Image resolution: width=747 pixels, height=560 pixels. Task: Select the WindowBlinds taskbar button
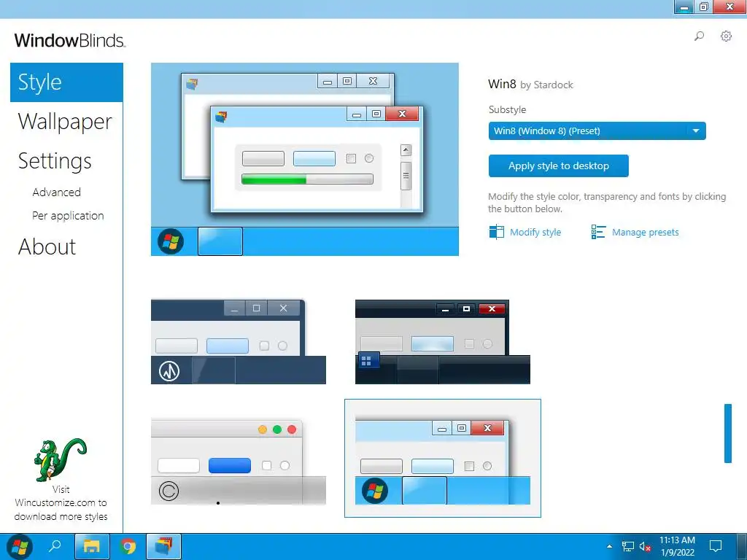[163, 546]
